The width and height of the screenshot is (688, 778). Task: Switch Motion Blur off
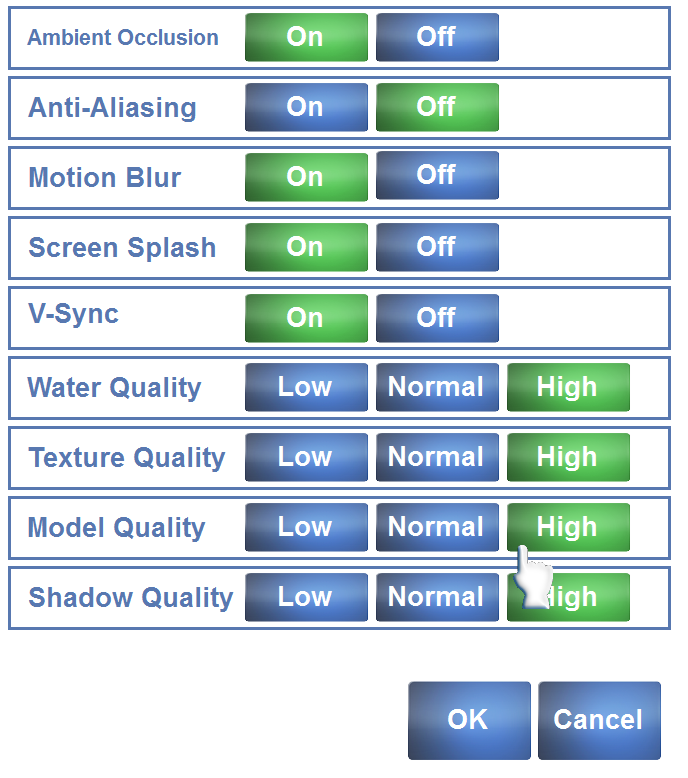click(437, 177)
